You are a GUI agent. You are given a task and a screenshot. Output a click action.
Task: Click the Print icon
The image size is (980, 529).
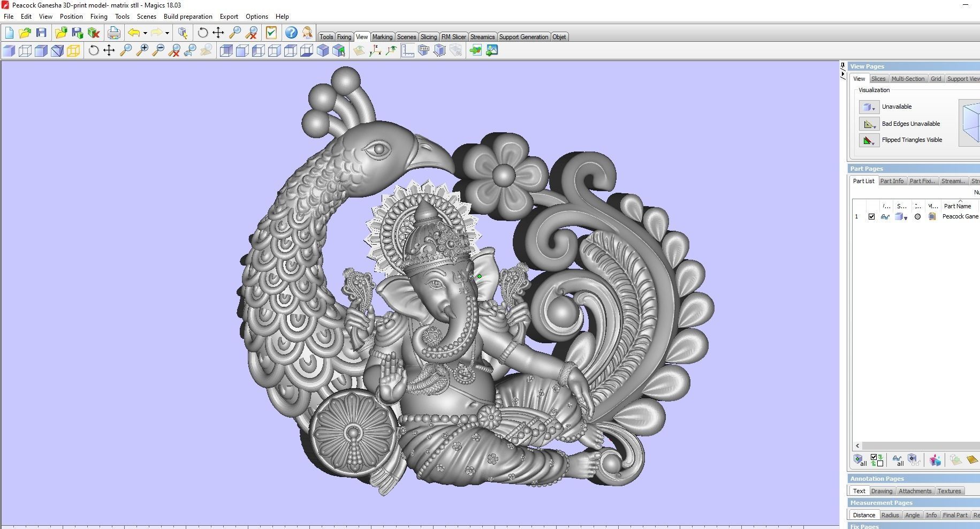[x=113, y=33]
